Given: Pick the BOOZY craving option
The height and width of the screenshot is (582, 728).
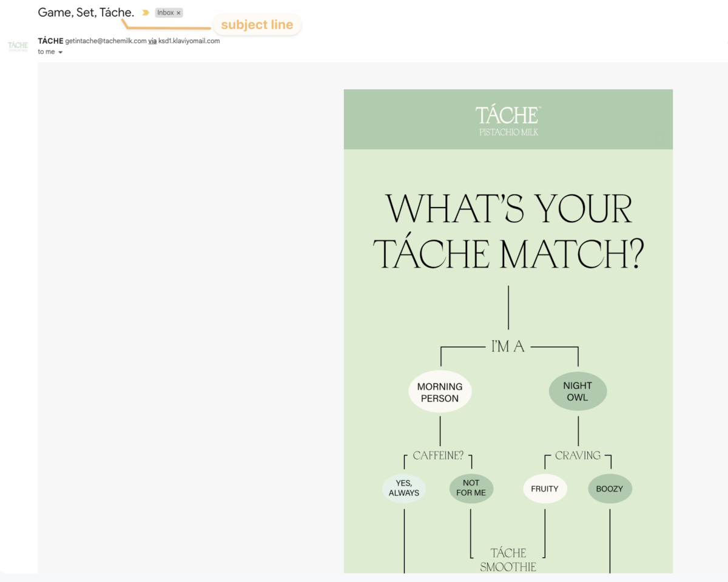Looking at the screenshot, I should click(610, 488).
